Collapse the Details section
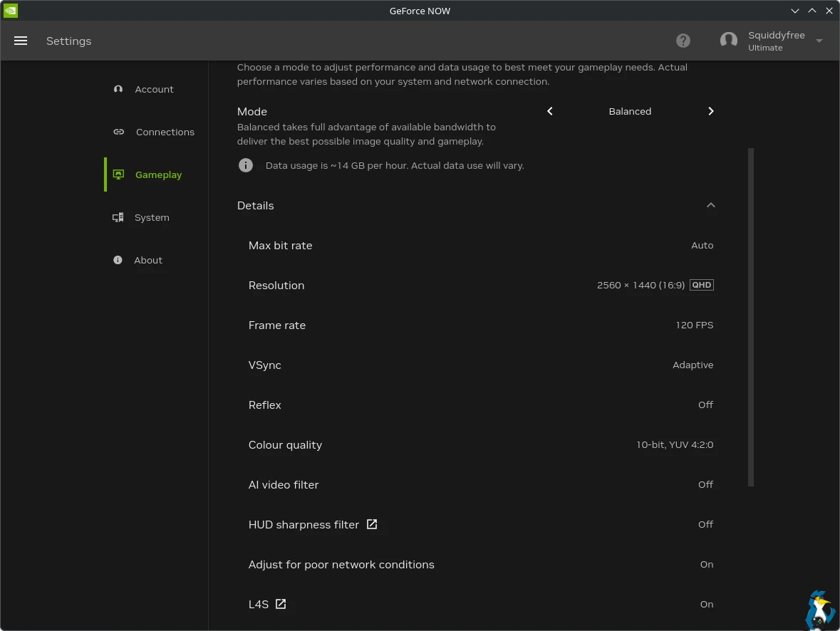840x631 pixels. [710, 205]
